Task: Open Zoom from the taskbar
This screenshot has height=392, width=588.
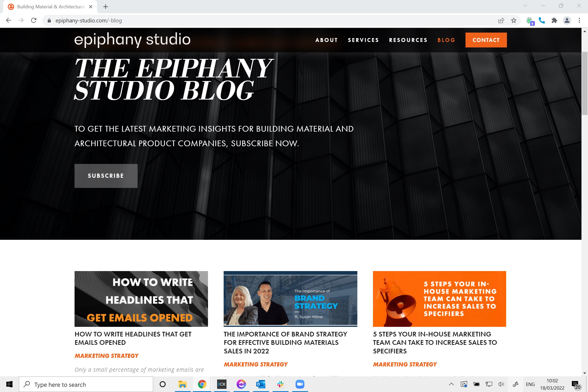Action: click(x=300, y=384)
